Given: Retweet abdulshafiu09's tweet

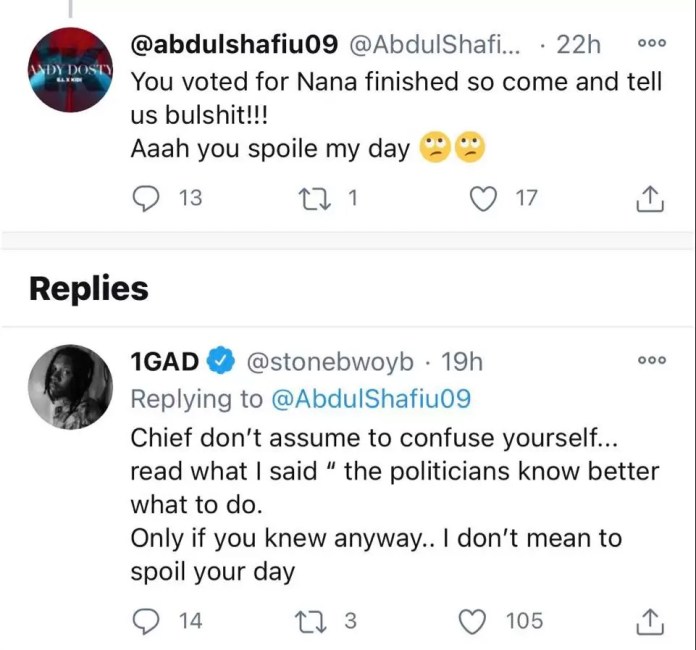Looking at the screenshot, I should click(314, 198).
